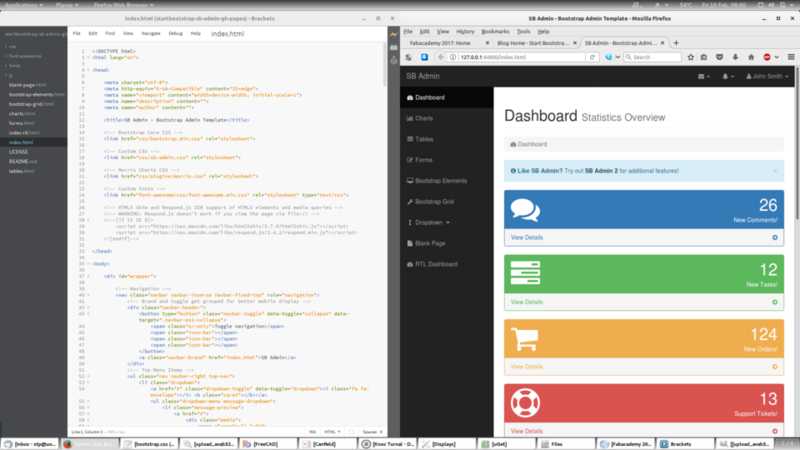Click View Details under New Comments
800x450 pixels.
pyautogui.click(x=527, y=238)
